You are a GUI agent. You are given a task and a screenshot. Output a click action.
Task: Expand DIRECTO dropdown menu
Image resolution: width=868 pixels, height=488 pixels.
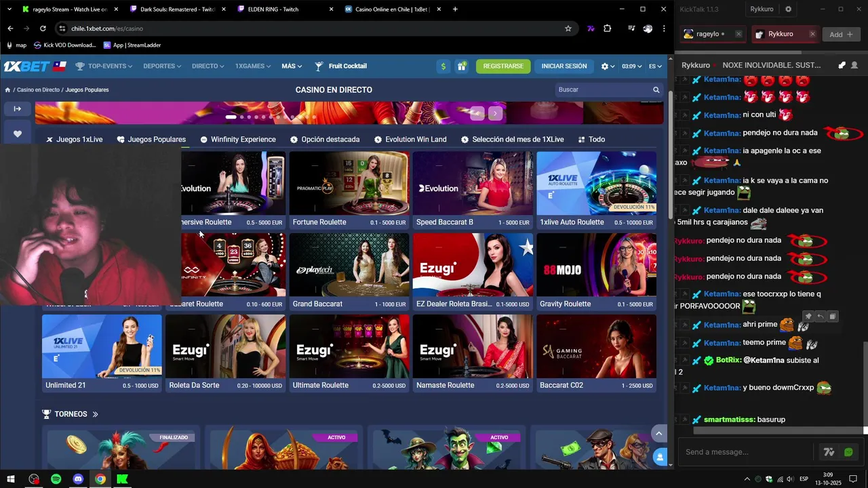(x=208, y=66)
